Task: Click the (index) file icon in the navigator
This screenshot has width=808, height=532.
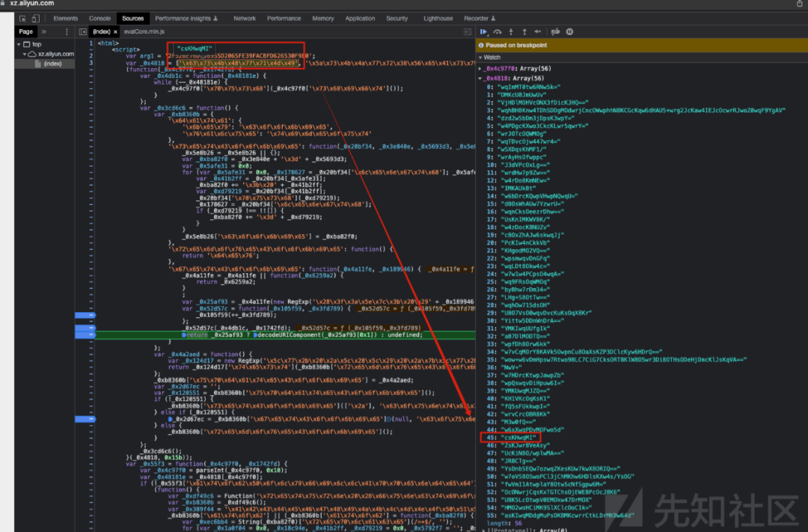Action: (x=37, y=64)
